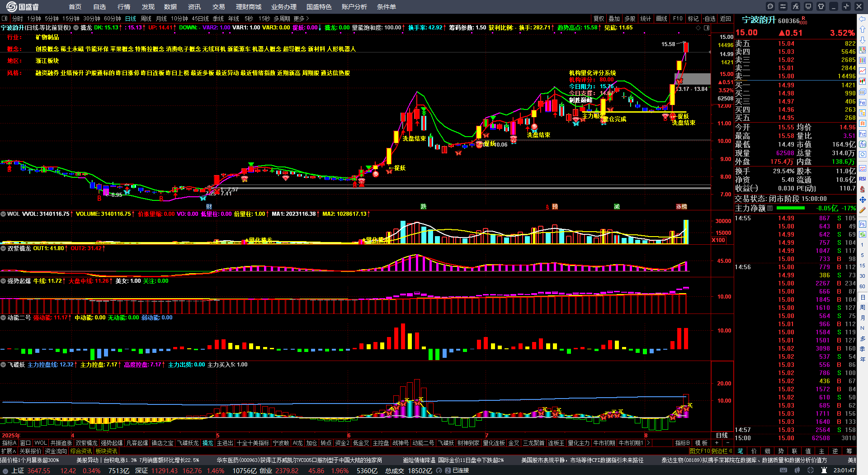Toggle the circle marker beside 擒龙 indicator name
The image size is (868, 475).
pos(76,28)
